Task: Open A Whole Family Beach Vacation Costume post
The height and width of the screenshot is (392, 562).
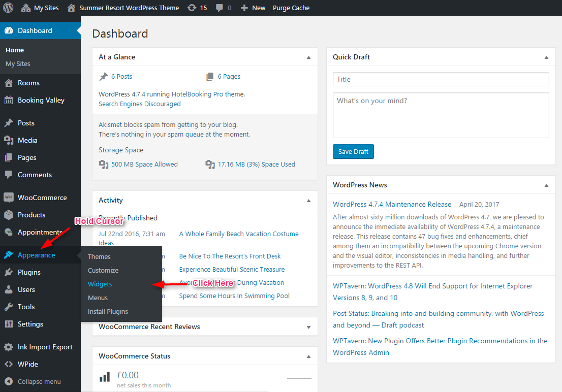Action: pos(239,234)
